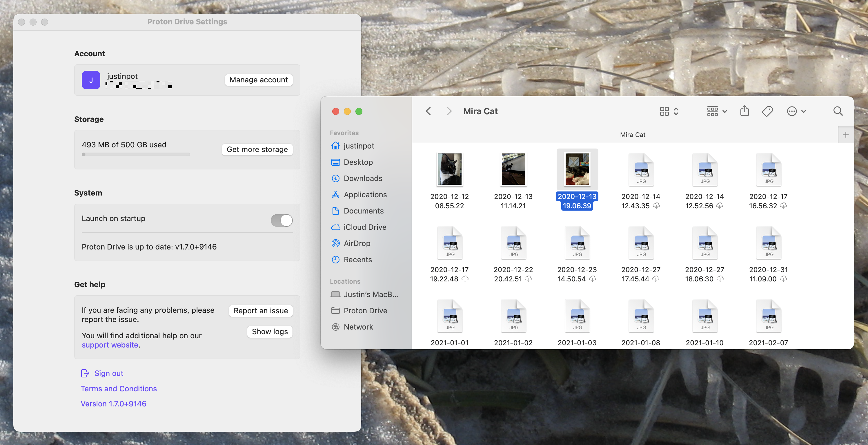Open Documents in Finder sidebar
868x445 pixels.
pyautogui.click(x=357, y=211)
